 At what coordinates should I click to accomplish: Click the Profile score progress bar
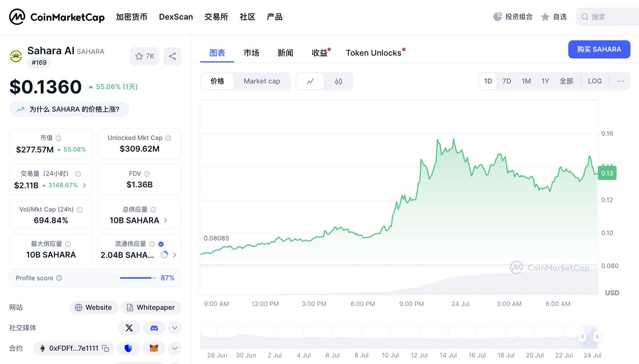[x=137, y=278]
